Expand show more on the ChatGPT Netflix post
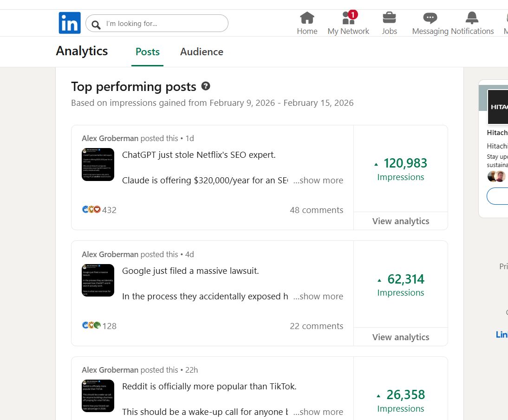This screenshot has height=420, width=508. click(x=318, y=180)
